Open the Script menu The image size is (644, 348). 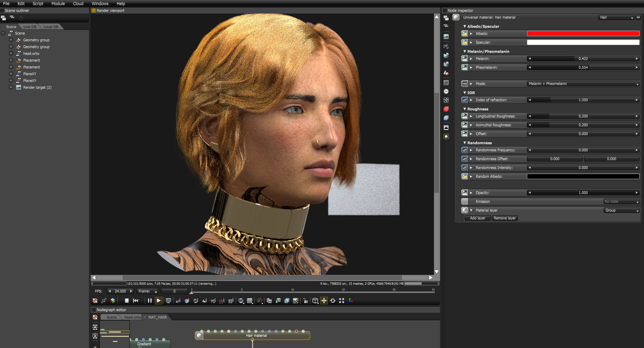click(x=38, y=3)
